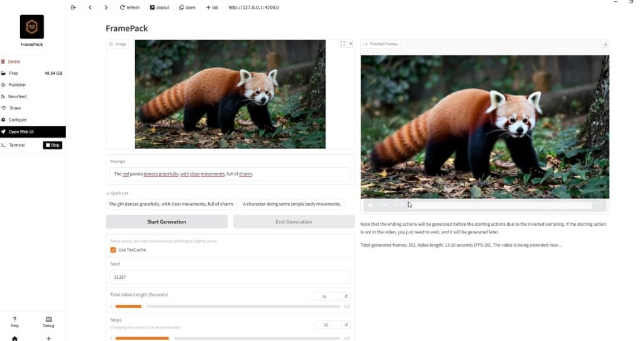Click the uploaded red panda input image
Viewport: 644px width, 341px height.
click(230, 94)
